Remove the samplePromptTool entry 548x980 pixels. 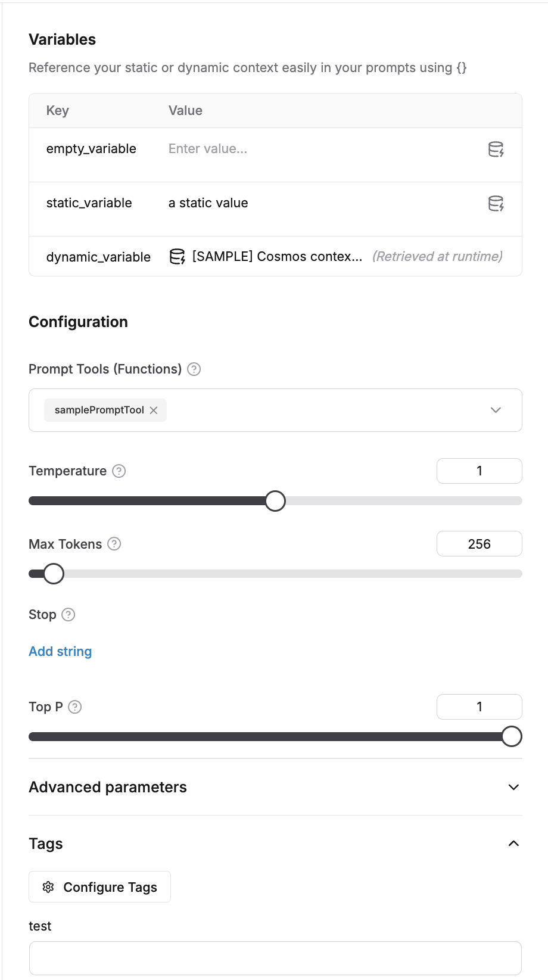[x=154, y=410]
